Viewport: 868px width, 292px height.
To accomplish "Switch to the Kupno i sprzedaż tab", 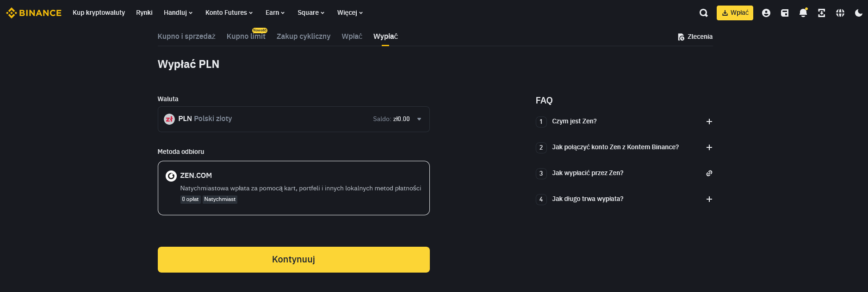I will click(186, 36).
